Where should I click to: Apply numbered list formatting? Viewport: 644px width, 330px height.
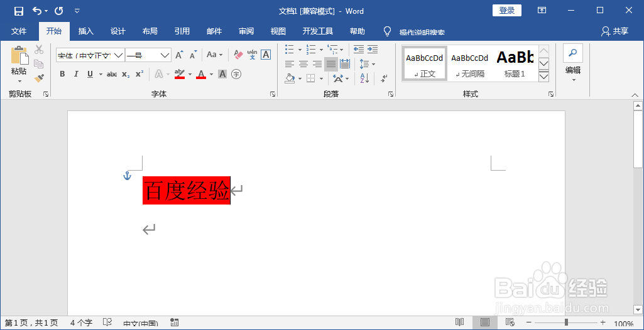311,50
